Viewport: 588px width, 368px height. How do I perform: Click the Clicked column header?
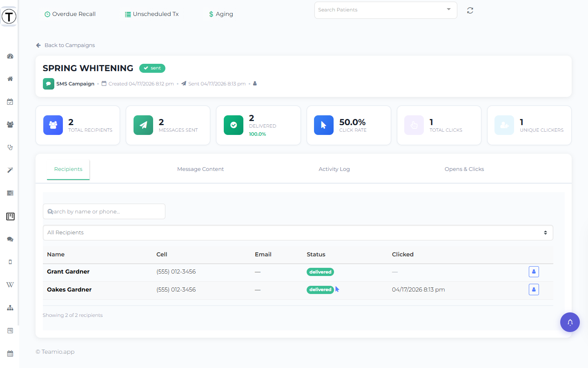point(403,254)
